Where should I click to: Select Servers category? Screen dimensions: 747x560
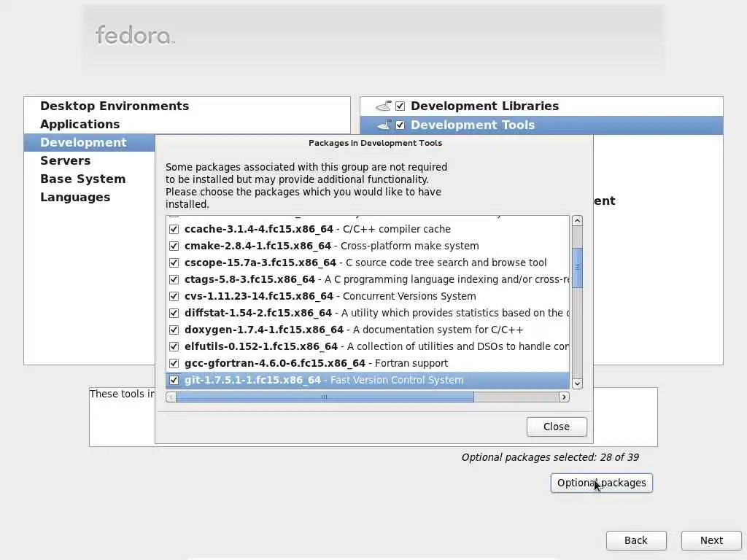(65, 160)
